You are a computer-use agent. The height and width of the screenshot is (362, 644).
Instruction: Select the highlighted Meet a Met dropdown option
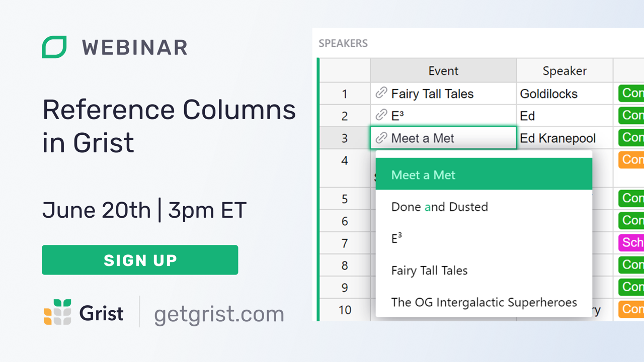[x=423, y=175]
